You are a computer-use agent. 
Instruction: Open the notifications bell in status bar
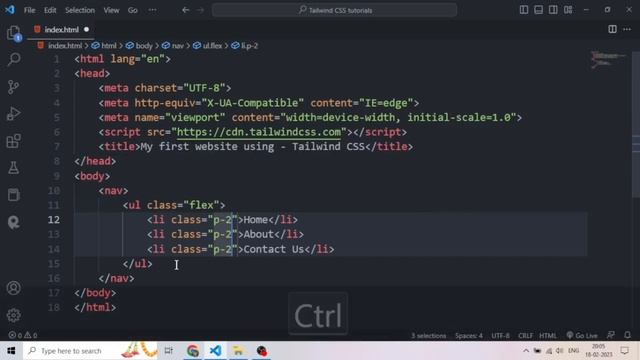(x=627, y=335)
